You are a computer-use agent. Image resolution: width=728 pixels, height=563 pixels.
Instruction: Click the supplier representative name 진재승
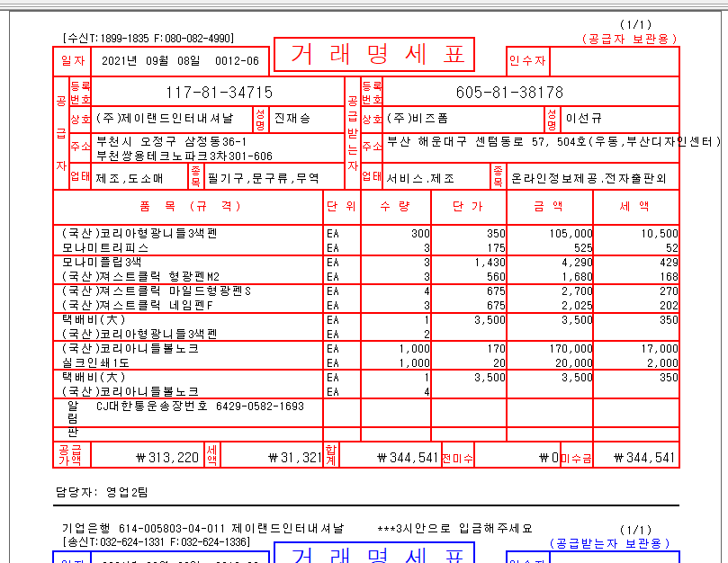(292, 118)
